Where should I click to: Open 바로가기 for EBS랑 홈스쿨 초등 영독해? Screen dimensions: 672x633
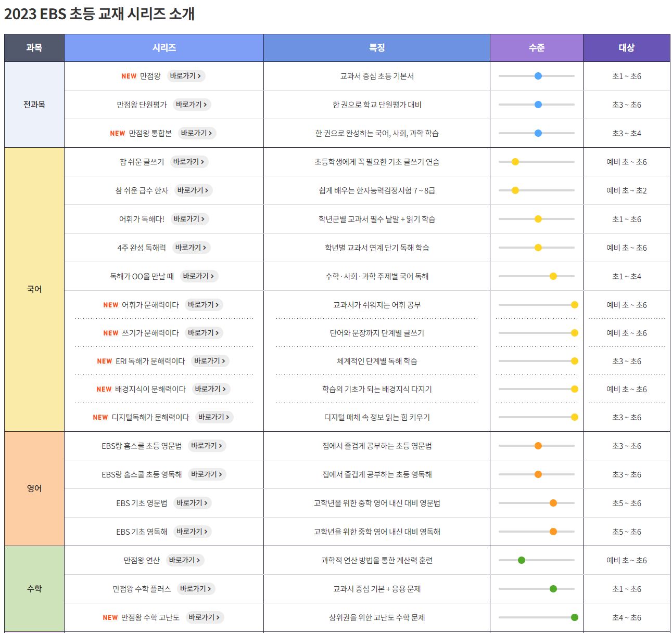(207, 474)
